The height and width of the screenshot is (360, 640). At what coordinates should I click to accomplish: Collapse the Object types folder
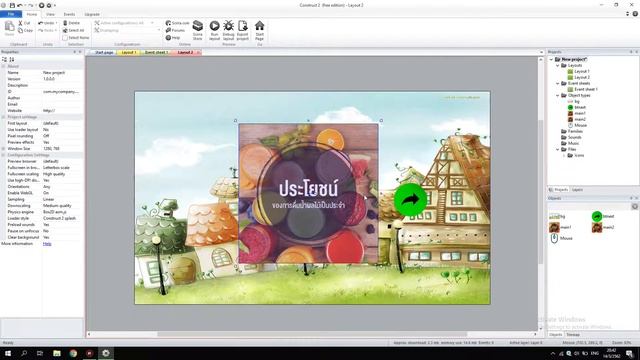[558, 95]
